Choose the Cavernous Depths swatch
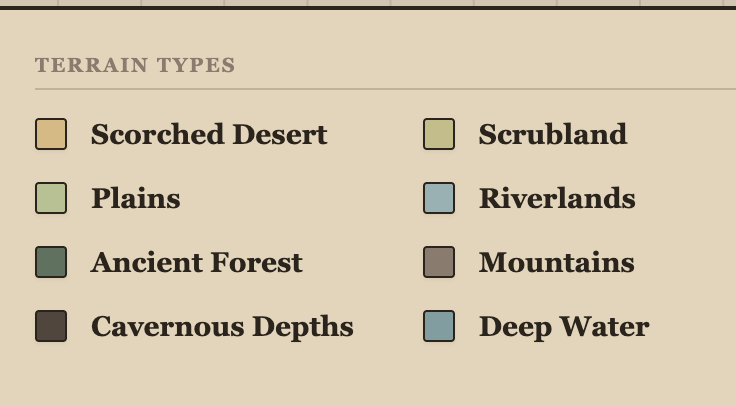This screenshot has height=406, width=736. [x=51, y=326]
